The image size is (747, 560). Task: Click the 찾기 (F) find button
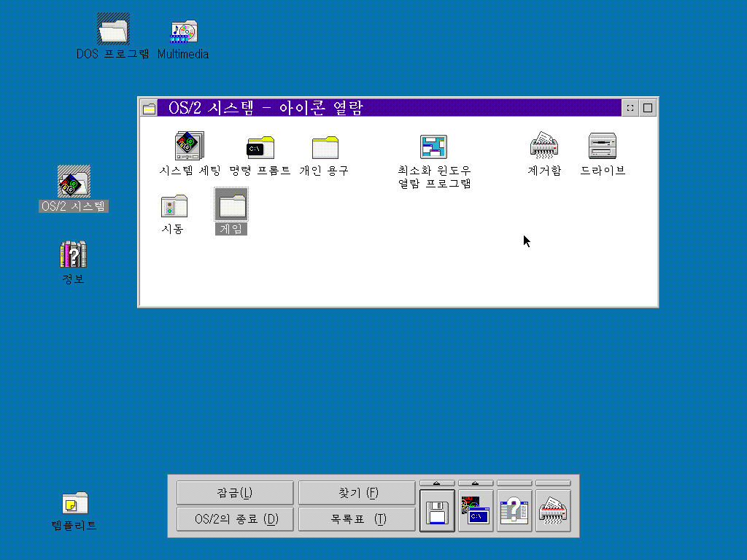(x=357, y=492)
